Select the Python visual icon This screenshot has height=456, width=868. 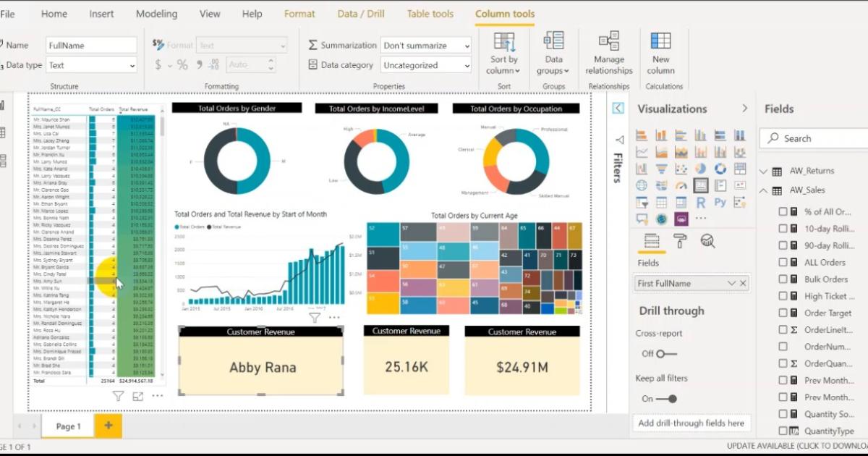[x=720, y=203]
